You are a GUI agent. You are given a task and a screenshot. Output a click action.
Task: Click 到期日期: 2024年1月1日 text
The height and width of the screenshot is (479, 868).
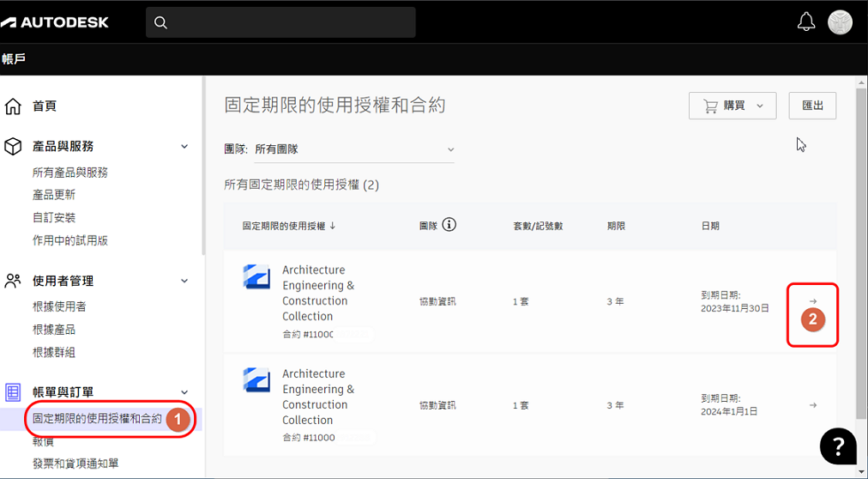(x=729, y=405)
